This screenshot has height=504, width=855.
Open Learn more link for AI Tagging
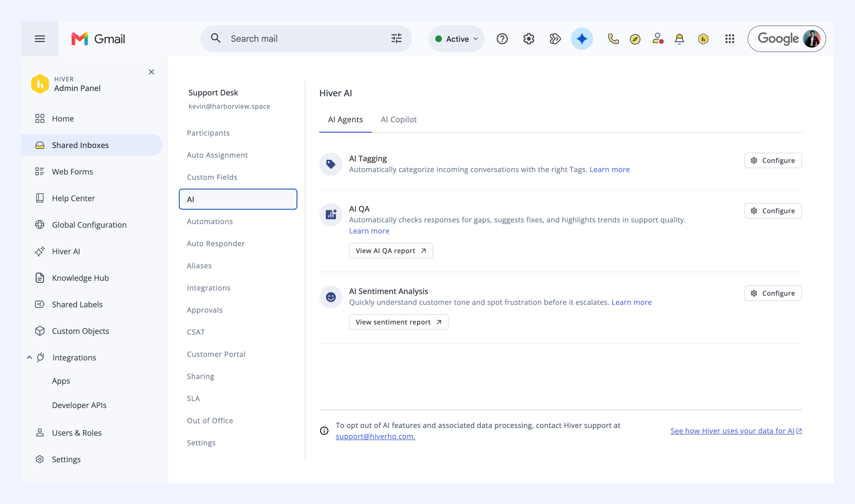click(610, 170)
